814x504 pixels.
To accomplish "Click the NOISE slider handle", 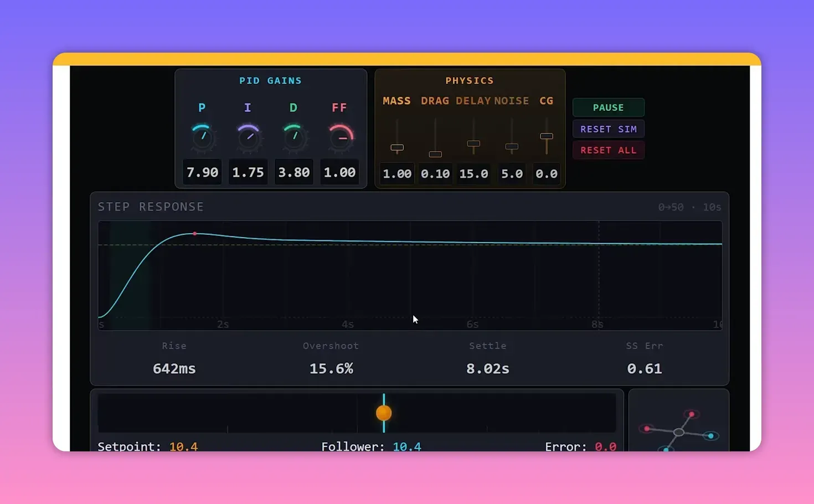I will (x=511, y=146).
